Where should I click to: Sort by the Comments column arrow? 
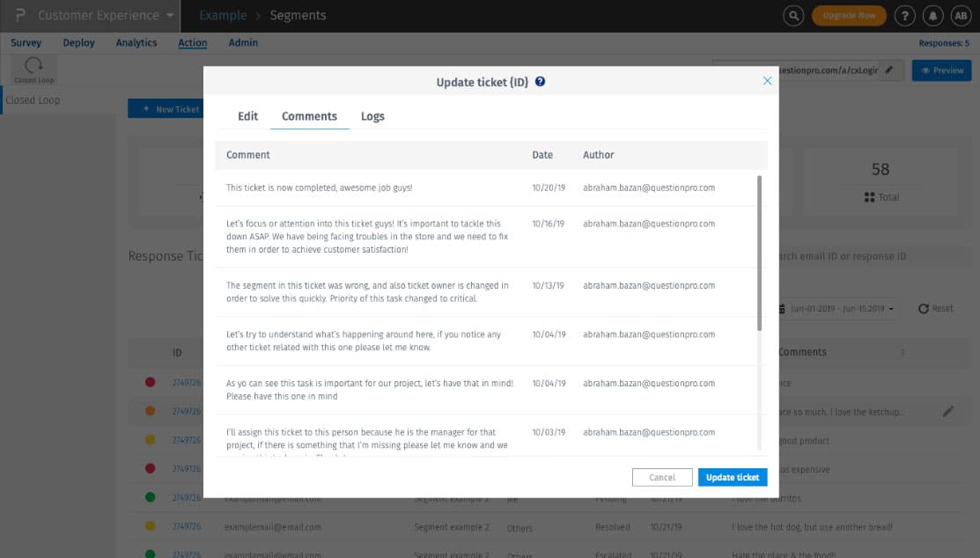click(903, 352)
